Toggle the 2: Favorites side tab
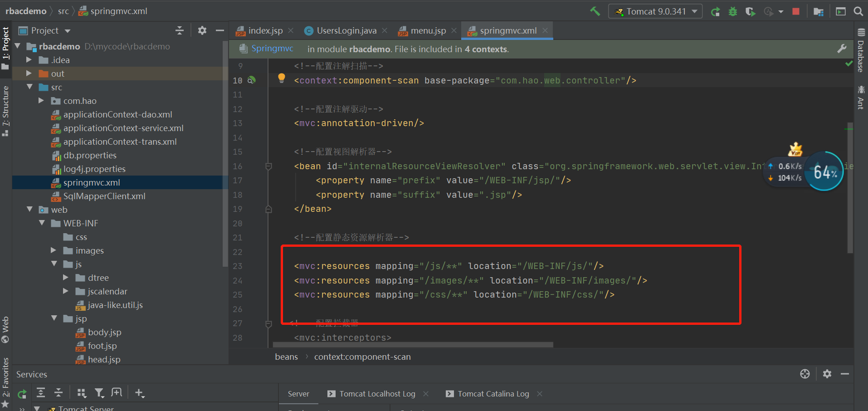This screenshot has height=411, width=868. tap(5, 383)
